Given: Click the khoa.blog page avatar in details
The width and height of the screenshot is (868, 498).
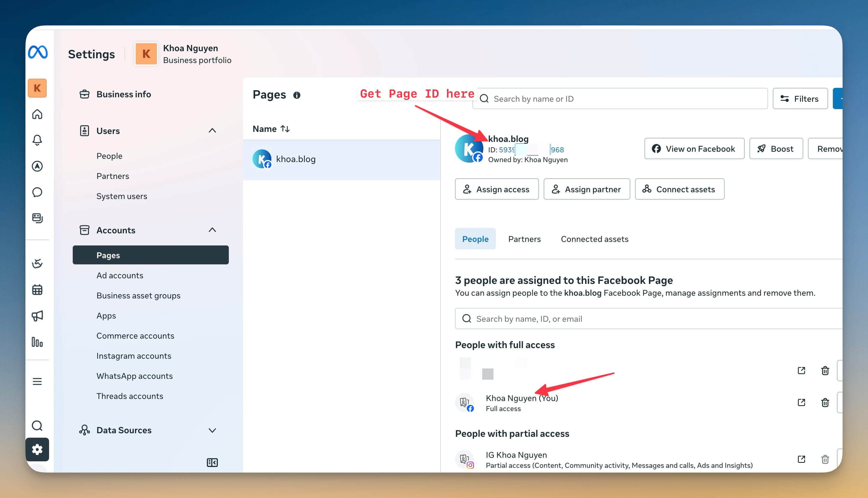Looking at the screenshot, I should (x=469, y=148).
